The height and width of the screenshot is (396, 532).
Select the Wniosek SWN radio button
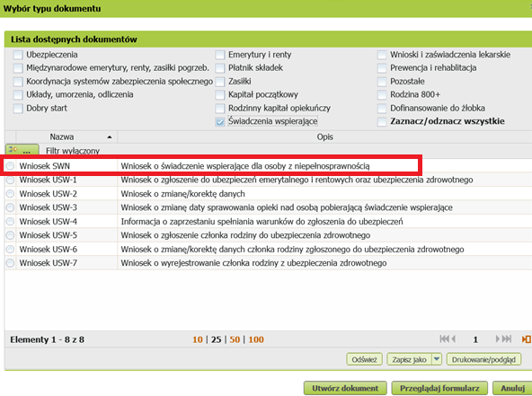pyautogui.click(x=10, y=166)
